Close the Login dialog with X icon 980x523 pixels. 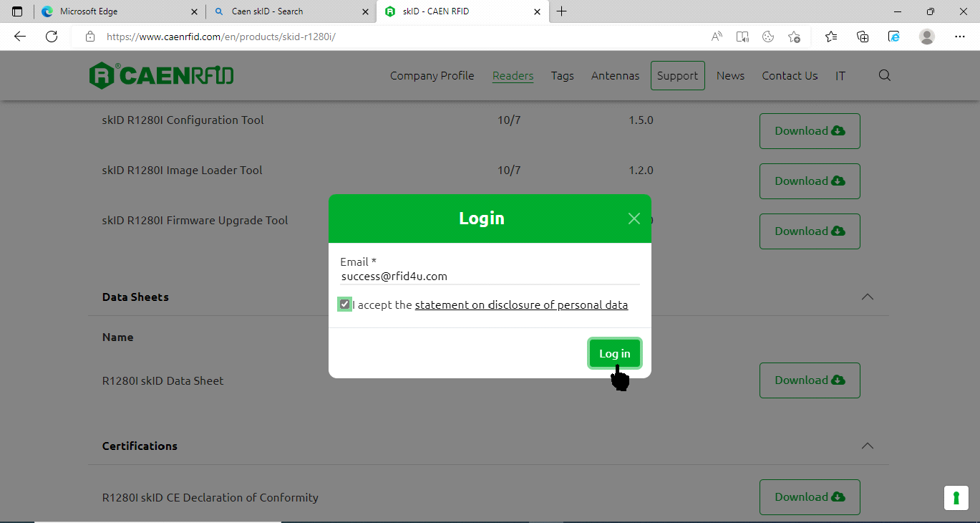(634, 219)
